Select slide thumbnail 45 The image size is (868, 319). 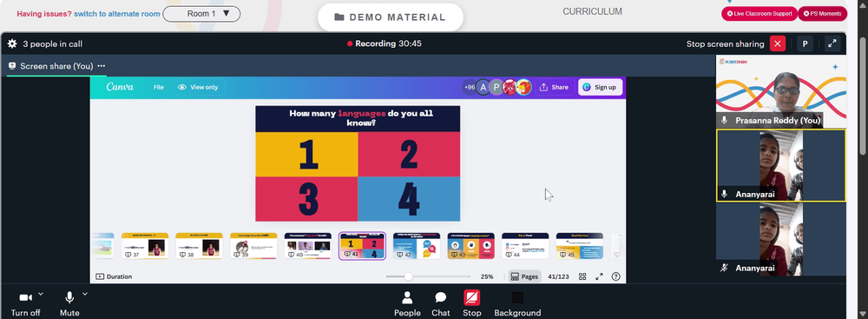[x=580, y=246]
